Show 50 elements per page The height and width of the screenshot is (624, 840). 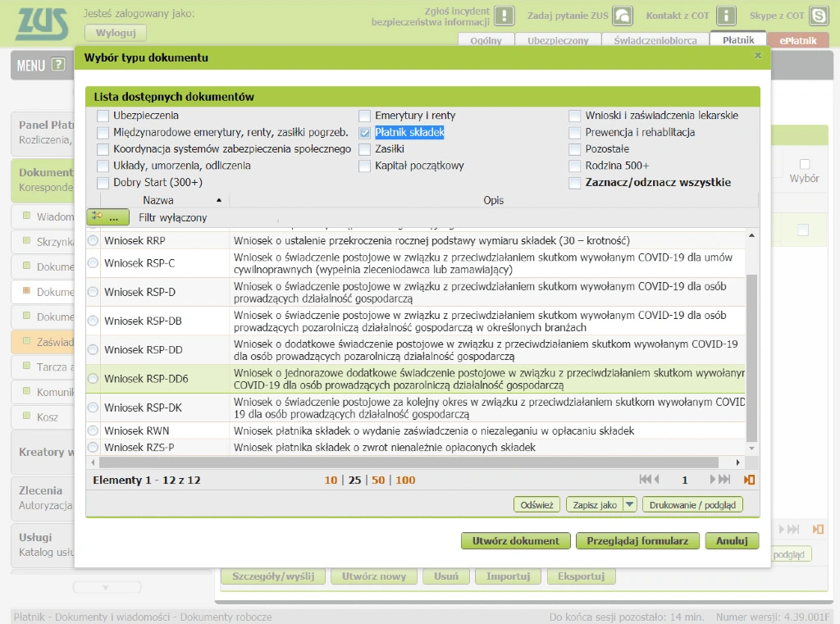[378, 480]
